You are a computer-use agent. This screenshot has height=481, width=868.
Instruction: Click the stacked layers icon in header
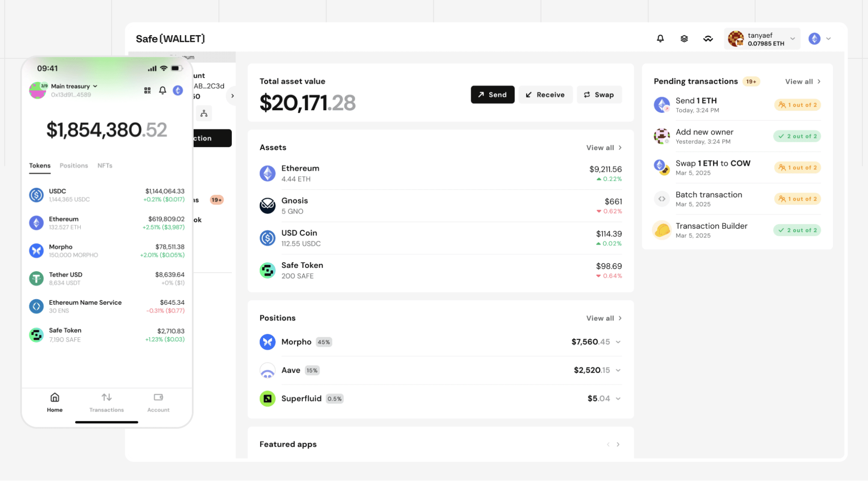click(684, 39)
